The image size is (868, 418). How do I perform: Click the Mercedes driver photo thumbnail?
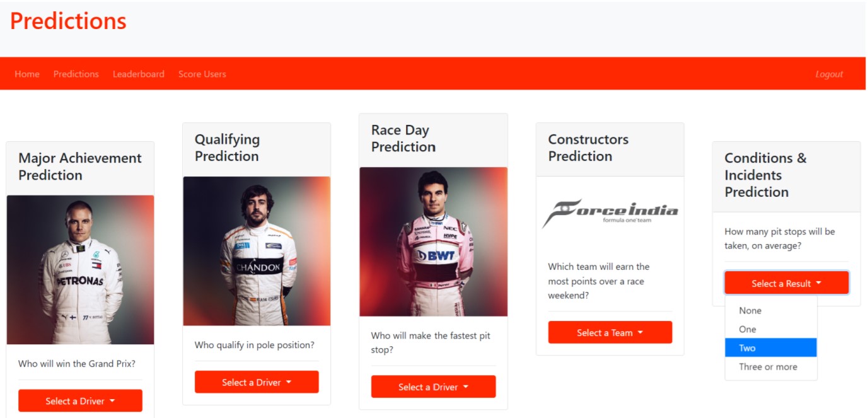click(80, 270)
